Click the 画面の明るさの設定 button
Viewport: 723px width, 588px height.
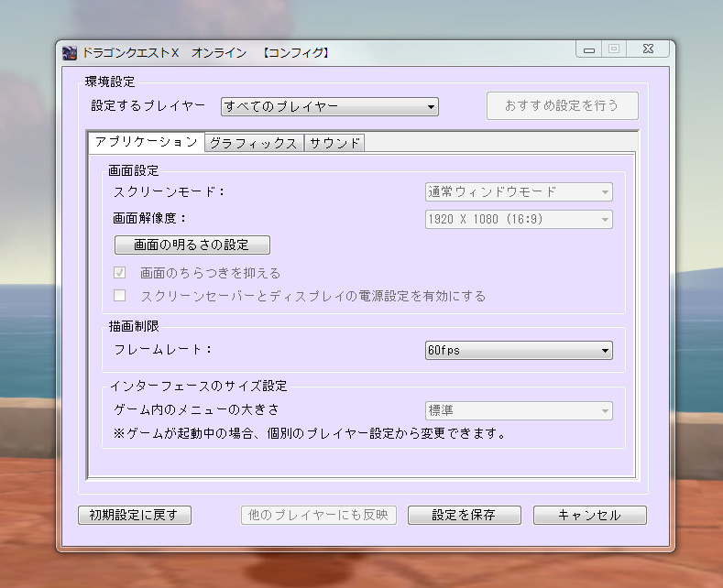pos(192,245)
